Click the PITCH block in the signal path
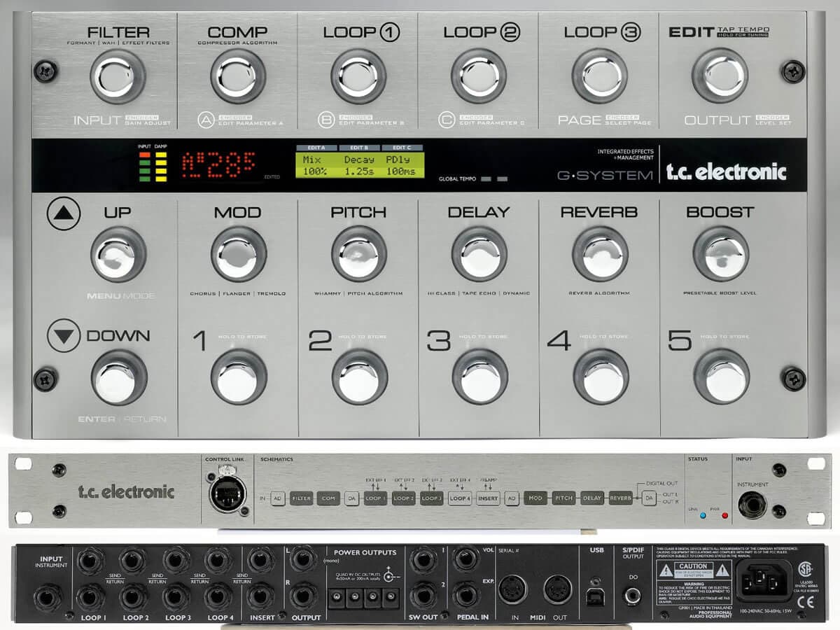 click(563, 498)
